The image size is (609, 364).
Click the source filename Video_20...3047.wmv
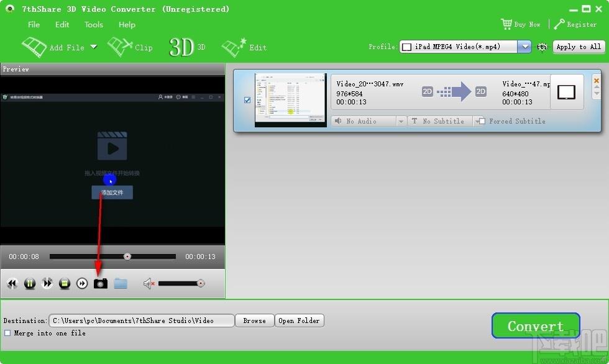[x=370, y=84]
